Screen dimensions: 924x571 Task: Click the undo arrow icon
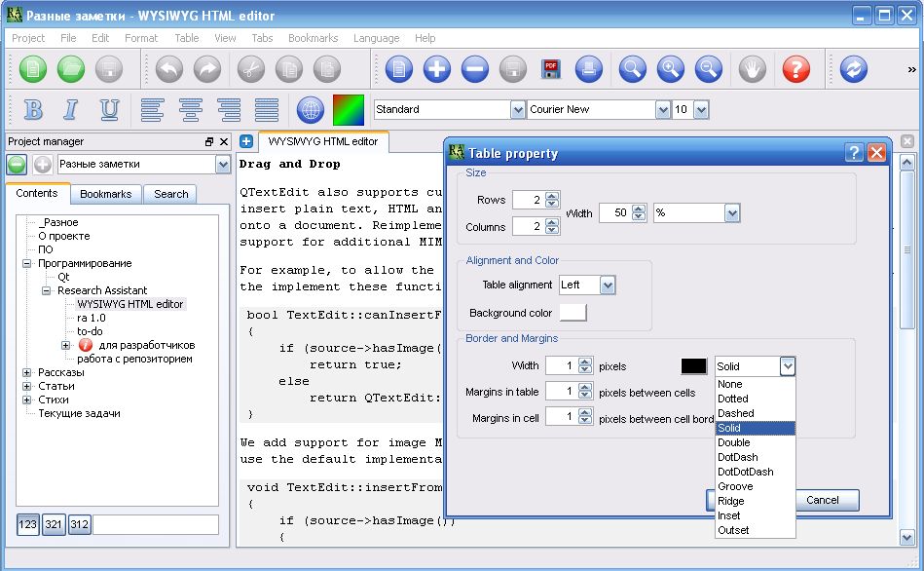point(169,69)
